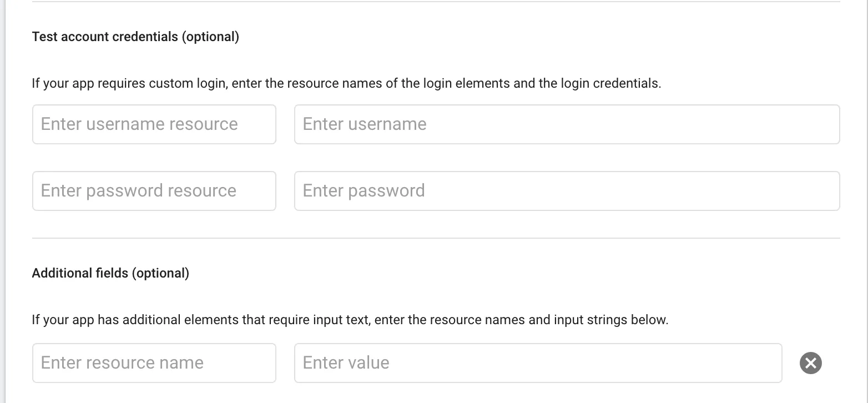Click the additional elements instruction sentence
868x403 pixels.
click(x=350, y=320)
